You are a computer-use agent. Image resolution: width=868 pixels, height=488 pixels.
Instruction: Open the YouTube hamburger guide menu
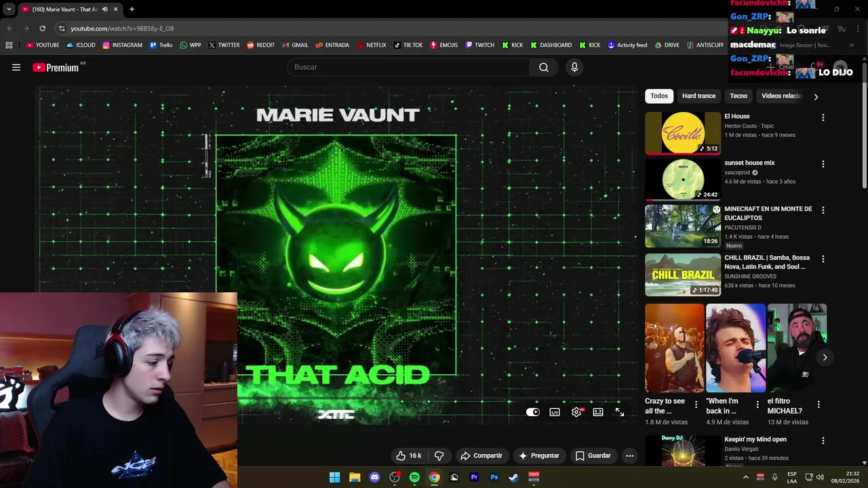[x=16, y=67]
